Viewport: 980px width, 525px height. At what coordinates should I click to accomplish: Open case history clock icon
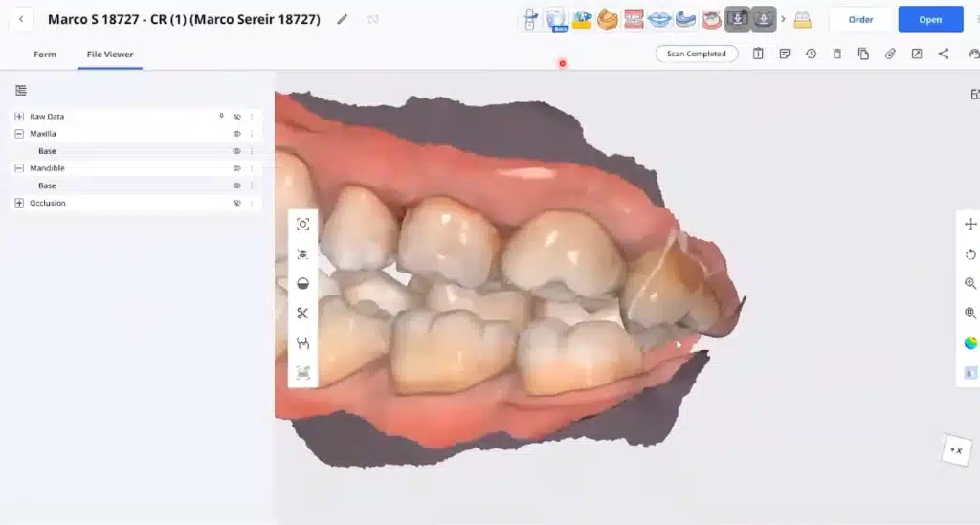(811, 54)
